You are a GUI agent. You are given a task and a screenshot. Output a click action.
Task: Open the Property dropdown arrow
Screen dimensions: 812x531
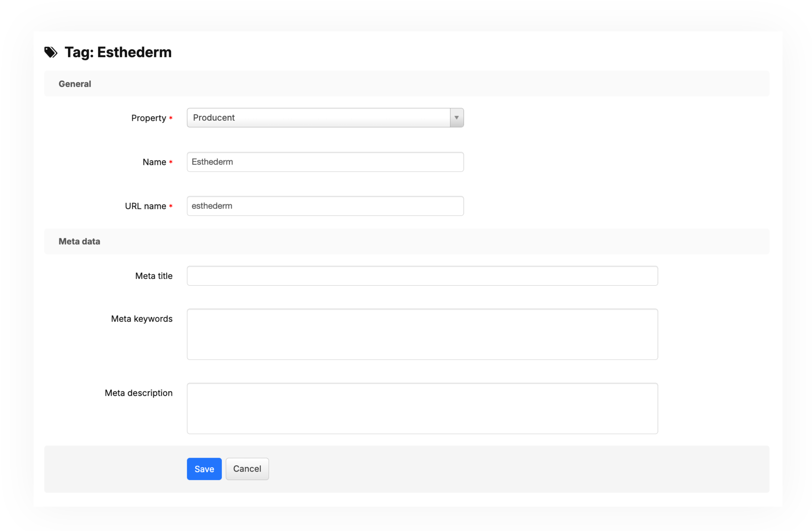(x=456, y=118)
